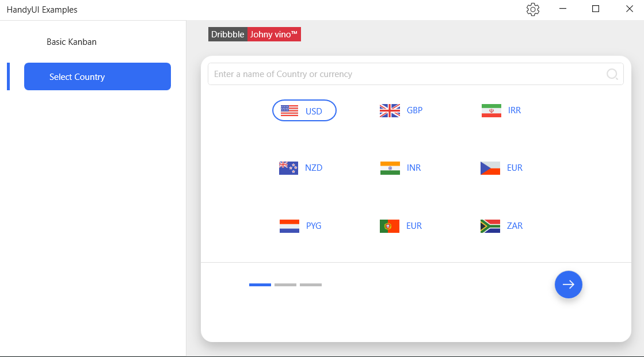Go to the third page indicator
The image size is (644, 357).
tap(311, 285)
